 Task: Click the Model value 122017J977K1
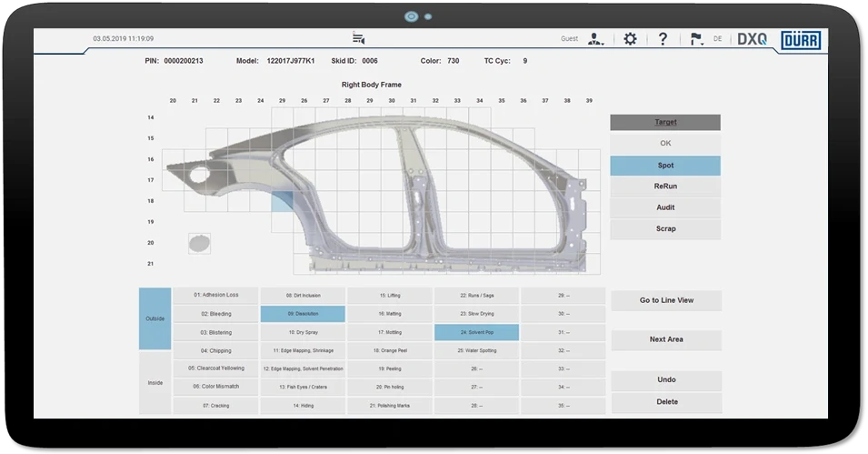coord(291,61)
